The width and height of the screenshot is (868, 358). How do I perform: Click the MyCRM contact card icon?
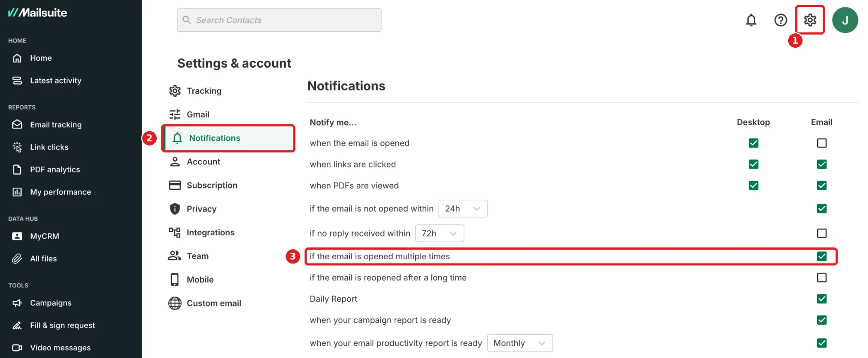pos(17,236)
